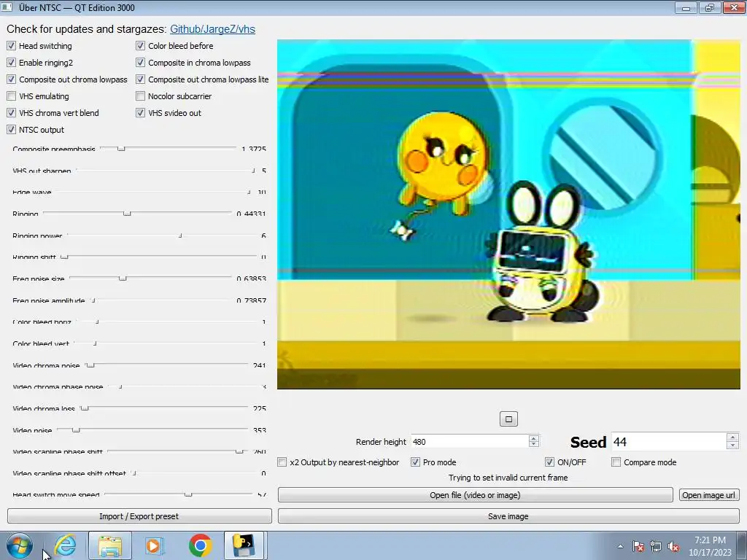The width and height of the screenshot is (747, 560).
Task: Open network status tray icon
Action: [x=656, y=546]
